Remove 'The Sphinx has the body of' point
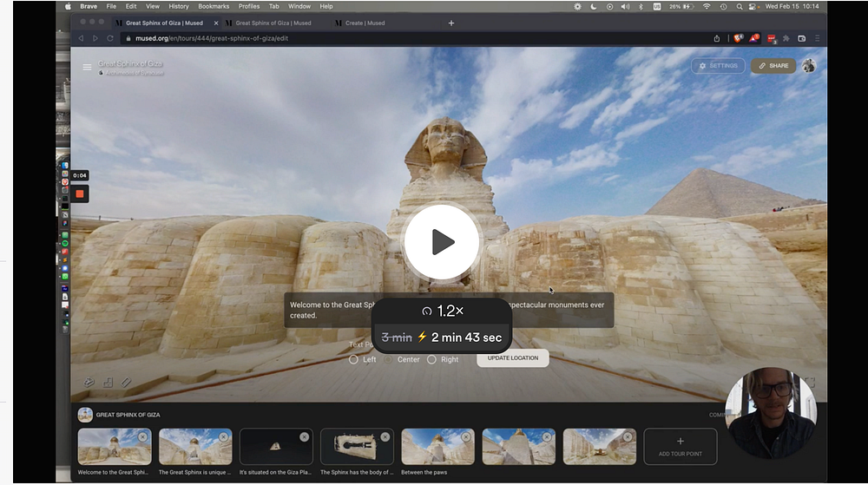The image size is (868, 485). pyautogui.click(x=385, y=437)
